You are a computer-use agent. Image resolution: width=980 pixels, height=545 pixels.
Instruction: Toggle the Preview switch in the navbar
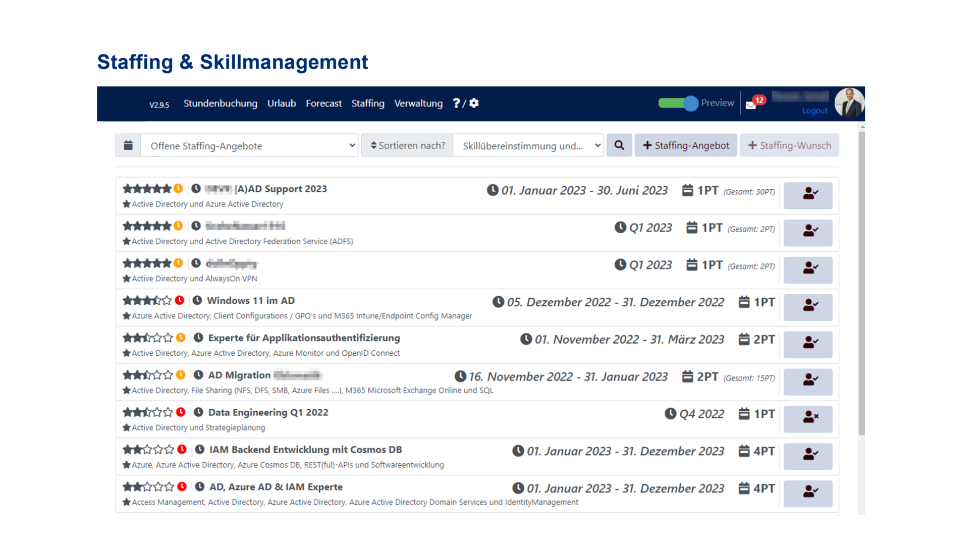tap(678, 103)
